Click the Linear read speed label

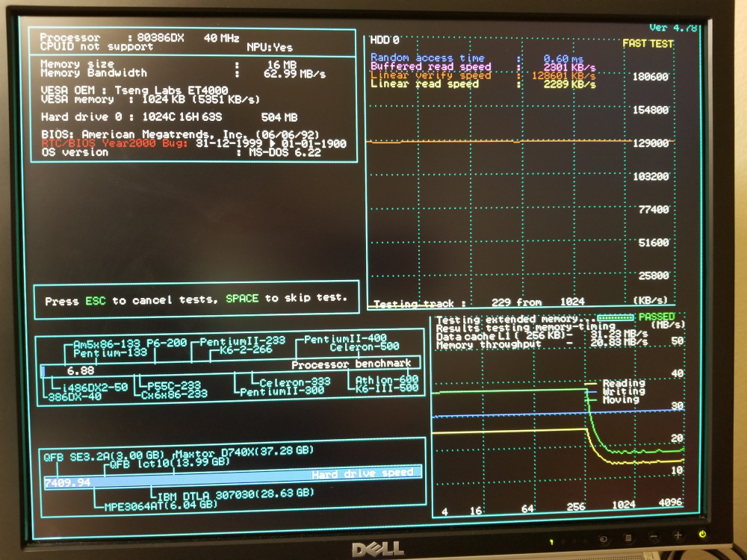pyautogui.click(x=424, y=84)
